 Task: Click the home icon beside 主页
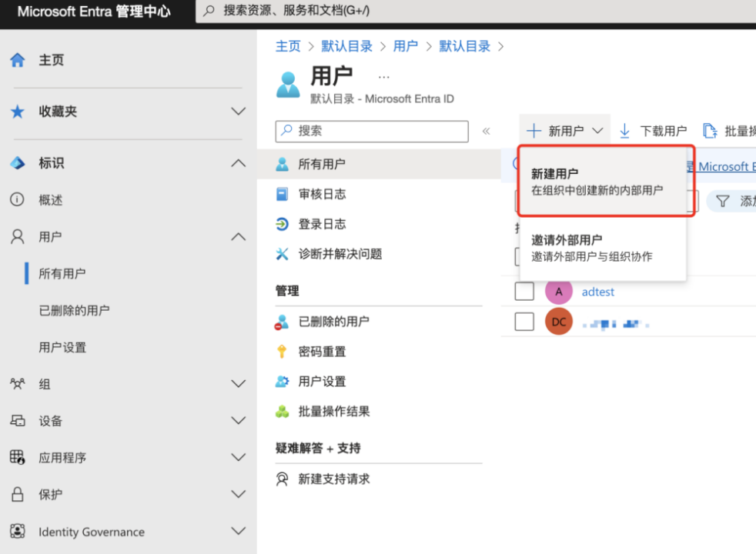click(18, 60)
